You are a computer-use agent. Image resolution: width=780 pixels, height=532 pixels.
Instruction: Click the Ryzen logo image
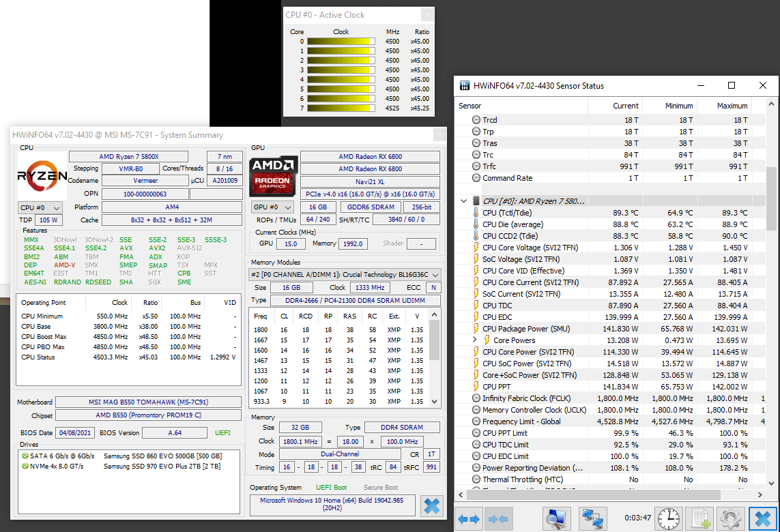pos(42,175)
